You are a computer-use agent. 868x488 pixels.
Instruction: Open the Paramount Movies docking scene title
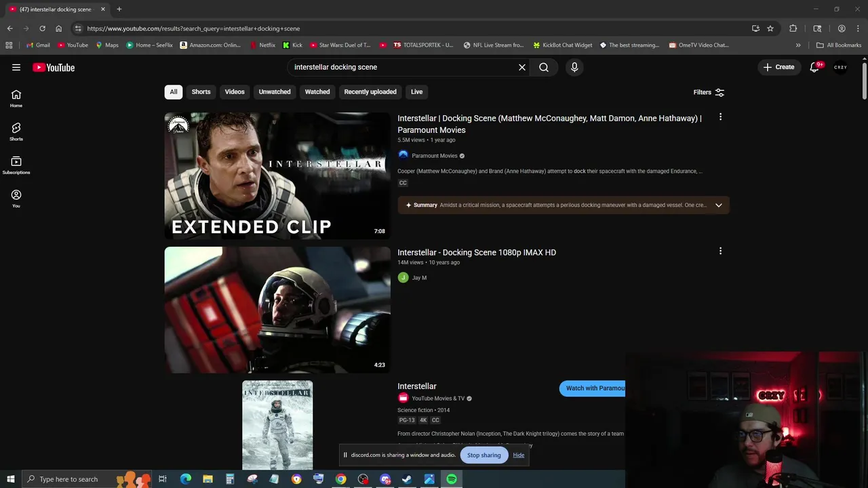[x=549, y=124]
